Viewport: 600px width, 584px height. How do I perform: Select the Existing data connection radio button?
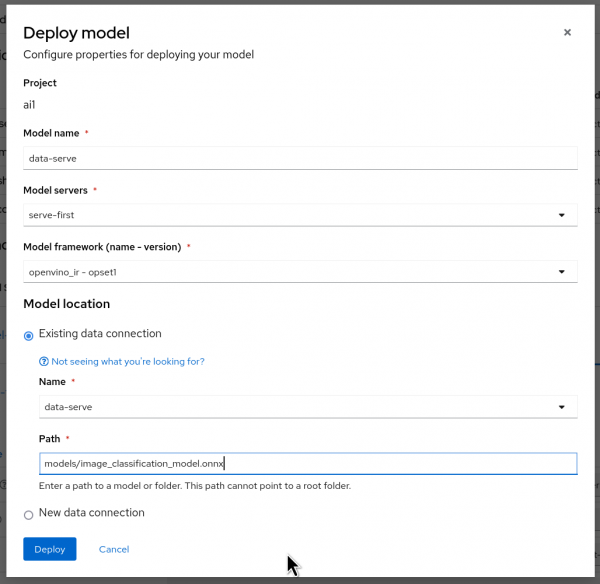tap(28, 335)
